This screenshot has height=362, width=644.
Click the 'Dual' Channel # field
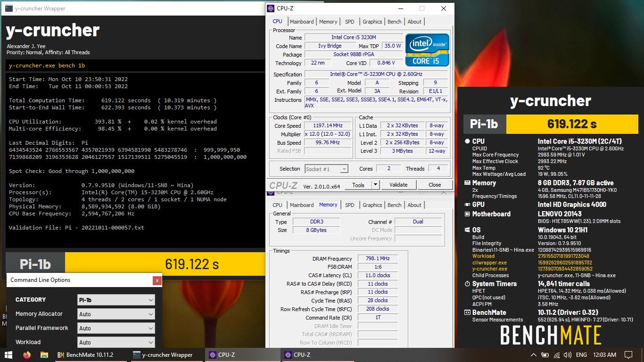coord(418,222)
